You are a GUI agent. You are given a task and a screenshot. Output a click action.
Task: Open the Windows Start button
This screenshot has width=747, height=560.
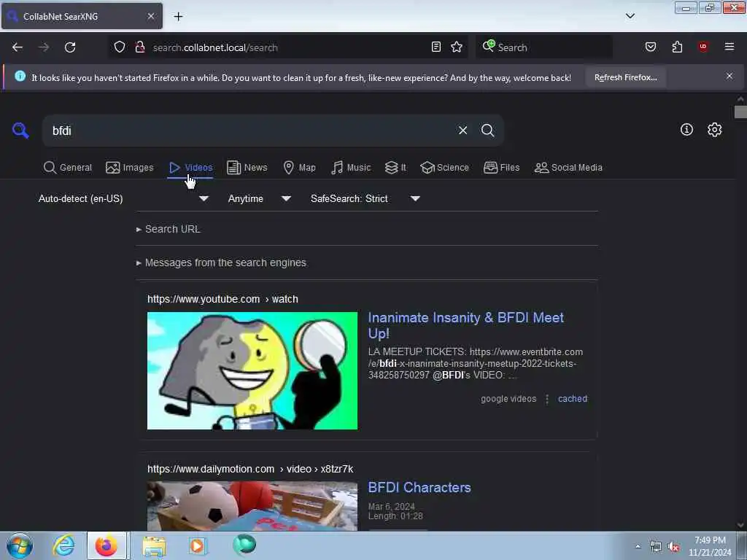(20, 545)
